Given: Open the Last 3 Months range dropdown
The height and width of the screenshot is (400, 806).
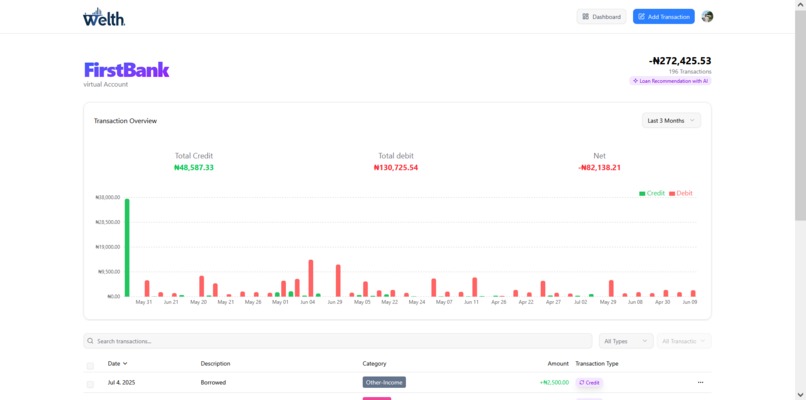Looking at the screenshot, I should click(x=671, y=121).
